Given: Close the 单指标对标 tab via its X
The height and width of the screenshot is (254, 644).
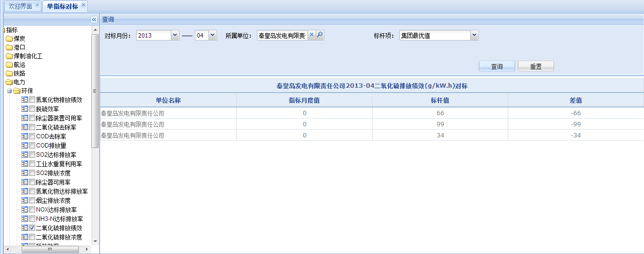Looking at the screenshot, I should (83, 5).
